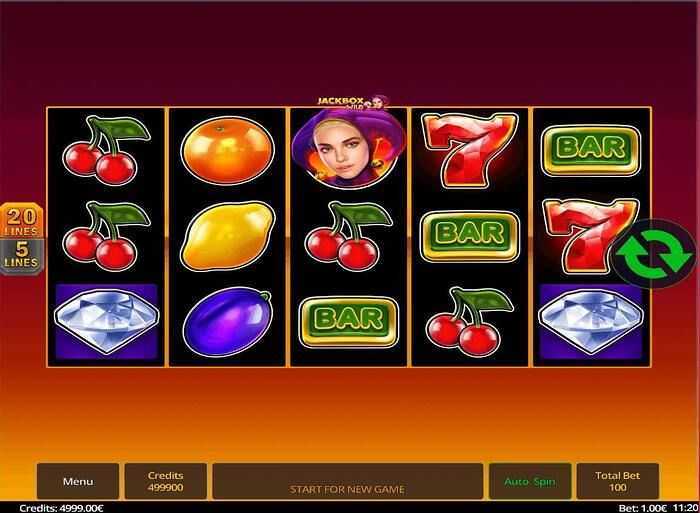The image size is (700, 513).
Task: Select the Jackbox wild lady symbol
Action: [349, 148]
